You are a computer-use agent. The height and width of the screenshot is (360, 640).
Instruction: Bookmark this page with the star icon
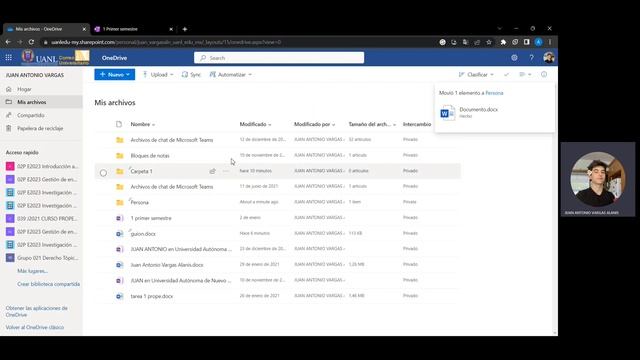pos(489,42)
